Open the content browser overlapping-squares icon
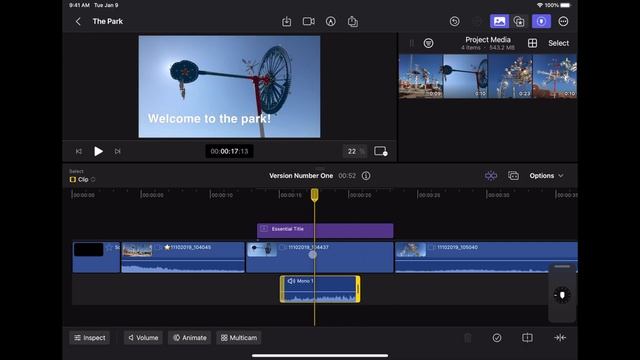The width and height of the screenshot is (640, 360). click(519, 22)
